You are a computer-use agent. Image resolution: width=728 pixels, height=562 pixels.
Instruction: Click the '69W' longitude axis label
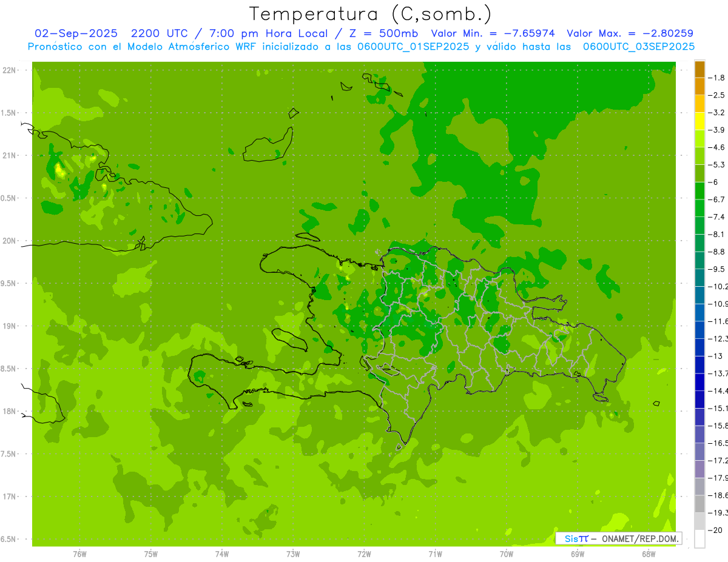click(578, 554)
